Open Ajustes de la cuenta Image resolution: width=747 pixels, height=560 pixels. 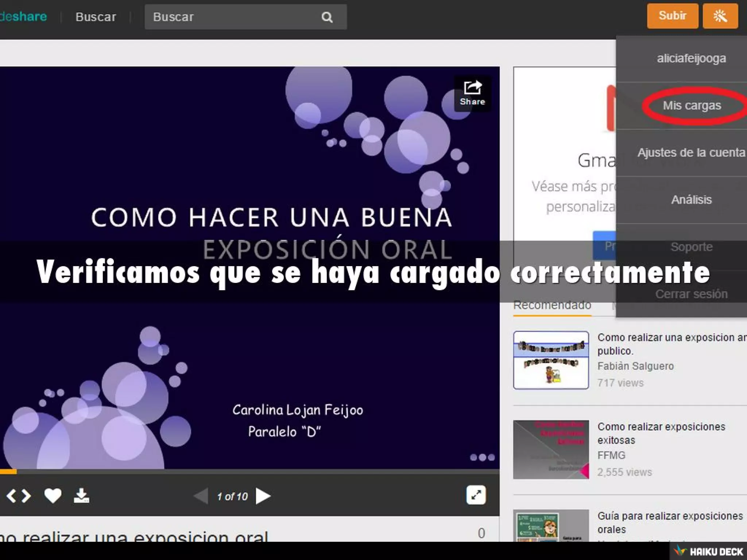(x=691, y=152)
